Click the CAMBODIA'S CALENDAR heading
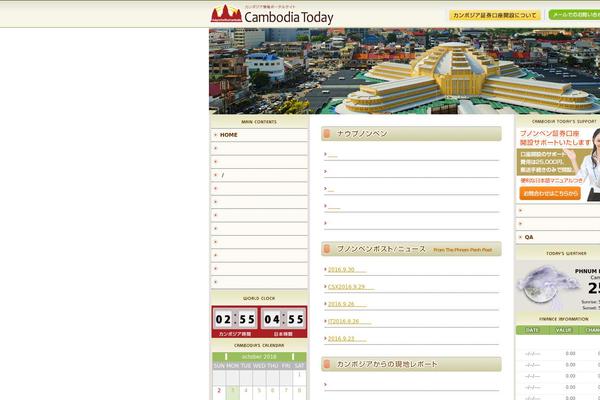 (x=259, y=346)
